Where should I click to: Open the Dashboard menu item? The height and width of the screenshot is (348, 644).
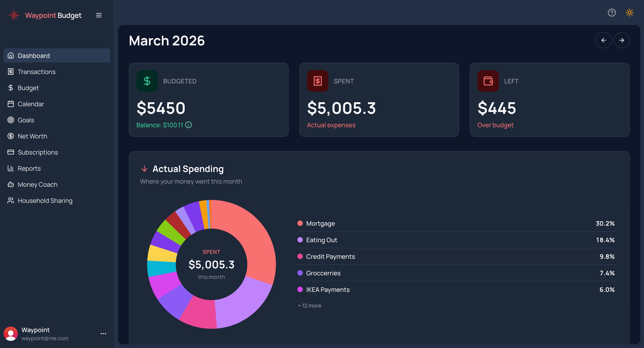[57, 55]
